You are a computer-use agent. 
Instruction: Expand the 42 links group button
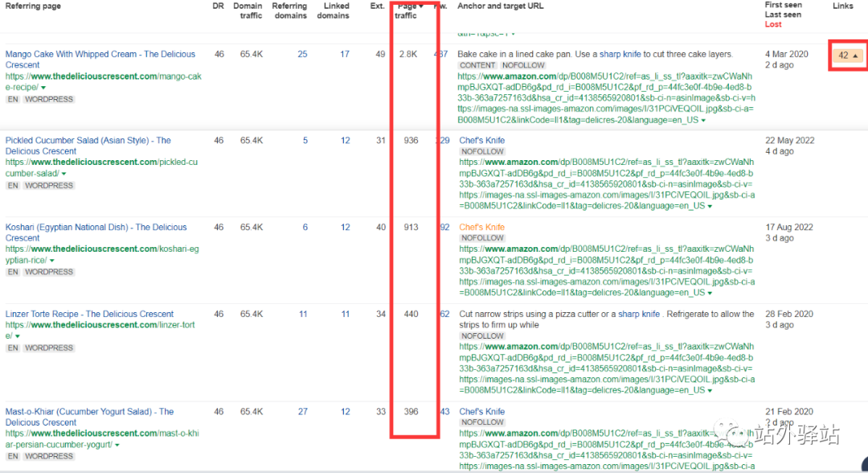[x=848, y=56]
